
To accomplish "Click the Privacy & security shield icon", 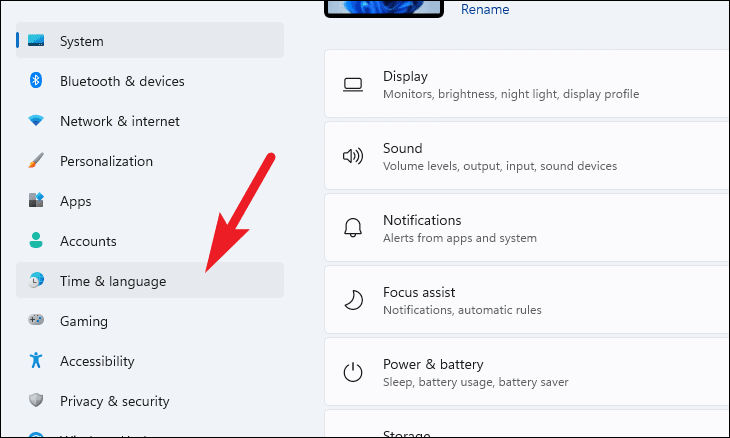I will point(36,400).
